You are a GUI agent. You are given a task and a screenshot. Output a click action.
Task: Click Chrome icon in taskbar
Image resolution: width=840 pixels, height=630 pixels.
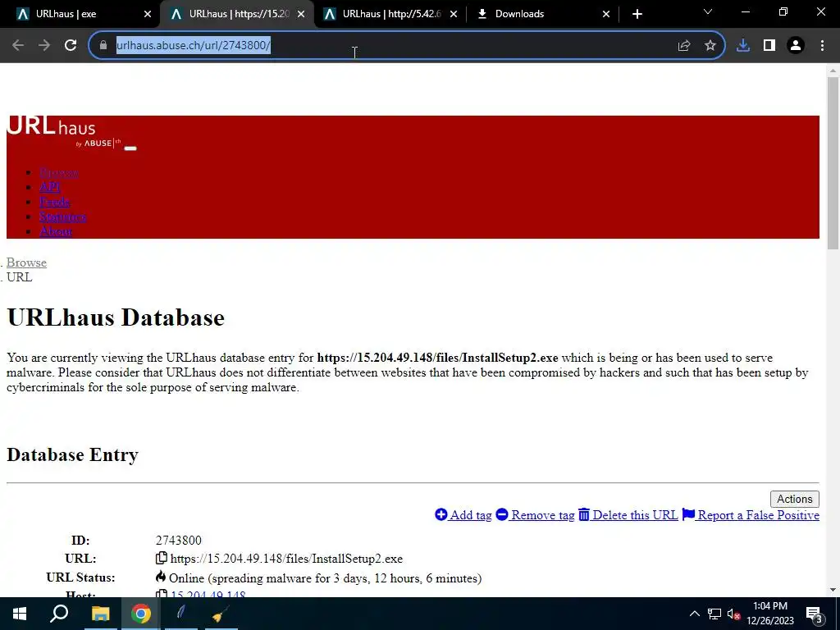[x=141, y=614]
